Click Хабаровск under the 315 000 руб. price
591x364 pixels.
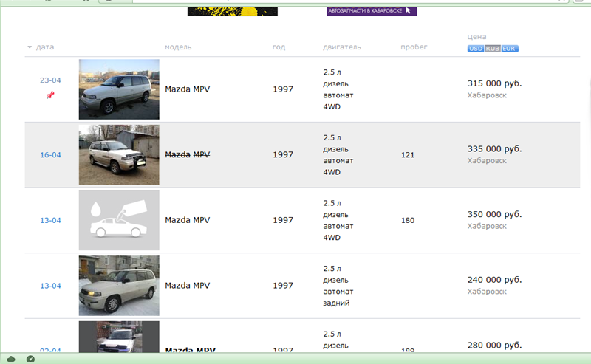487,95
